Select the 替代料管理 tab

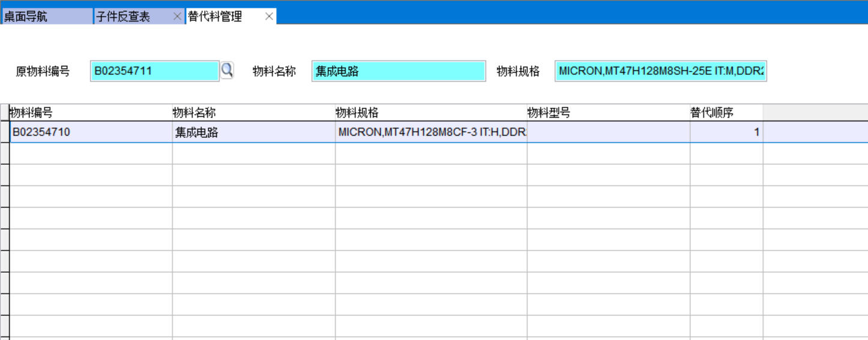pos(222,17)
